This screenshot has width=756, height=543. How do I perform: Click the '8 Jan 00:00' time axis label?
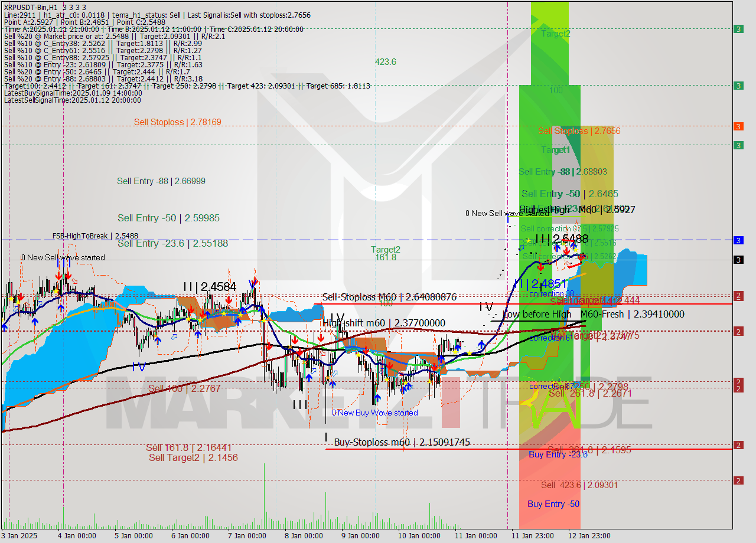[x=304, y=535]
